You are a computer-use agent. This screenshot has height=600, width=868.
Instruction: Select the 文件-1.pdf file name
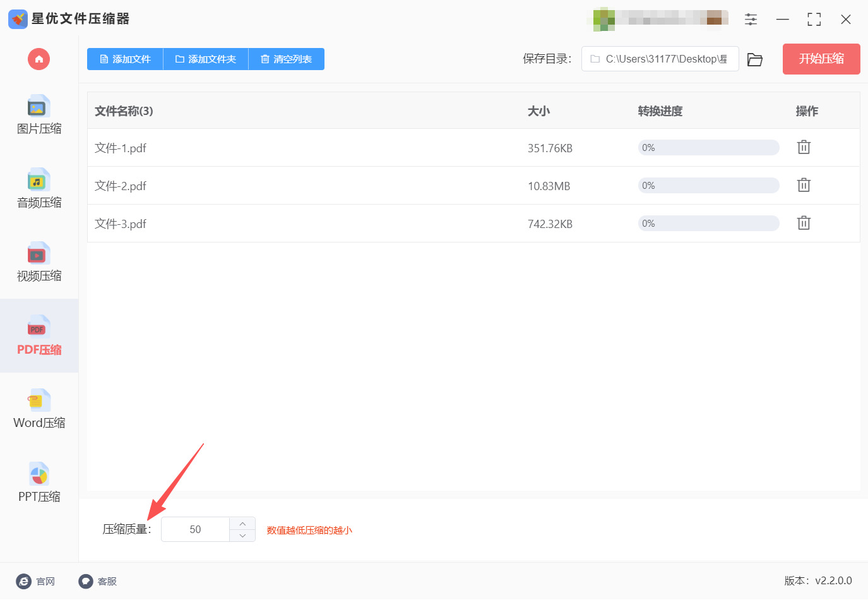[x=121, y=148]
